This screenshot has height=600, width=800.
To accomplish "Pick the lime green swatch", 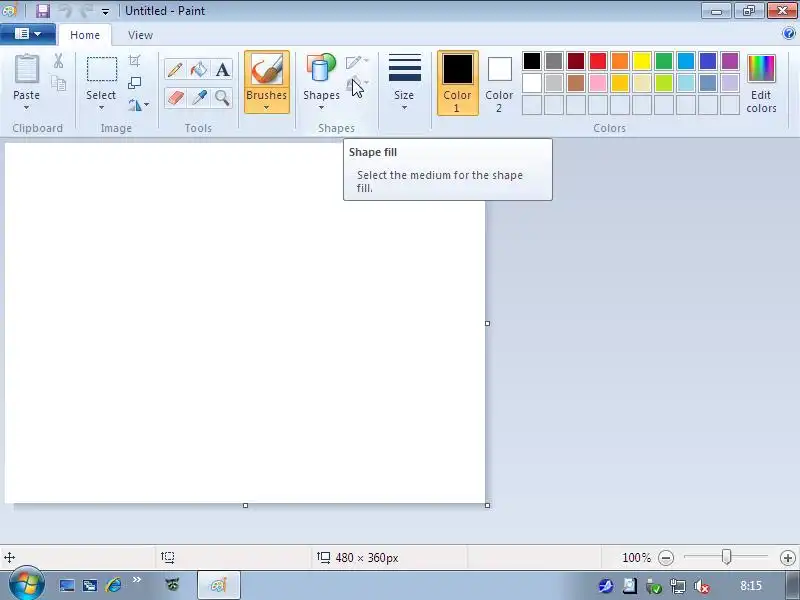I will tap(664, 83).
